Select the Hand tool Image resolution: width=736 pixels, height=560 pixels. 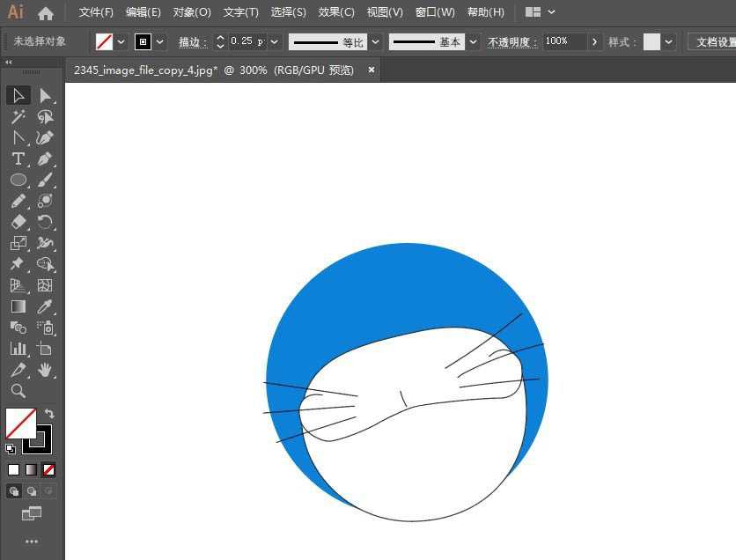click(43, 370)
